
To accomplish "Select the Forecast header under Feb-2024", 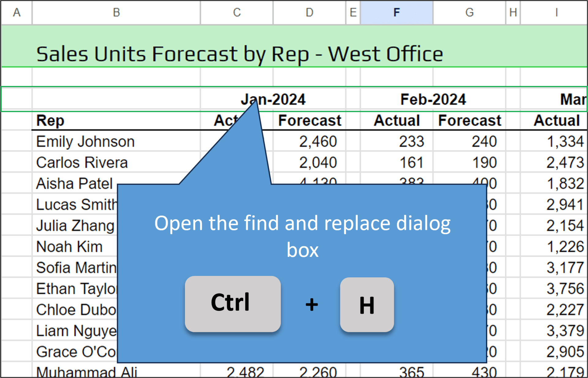I will (469, 120).
